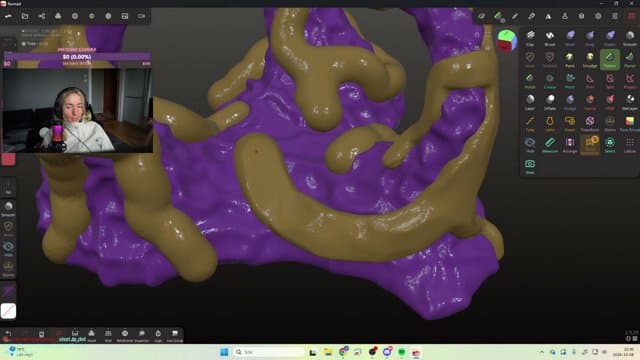This screenshot has height=360, width=640.
Task: Pick the Trim tool
Action: 590,80
